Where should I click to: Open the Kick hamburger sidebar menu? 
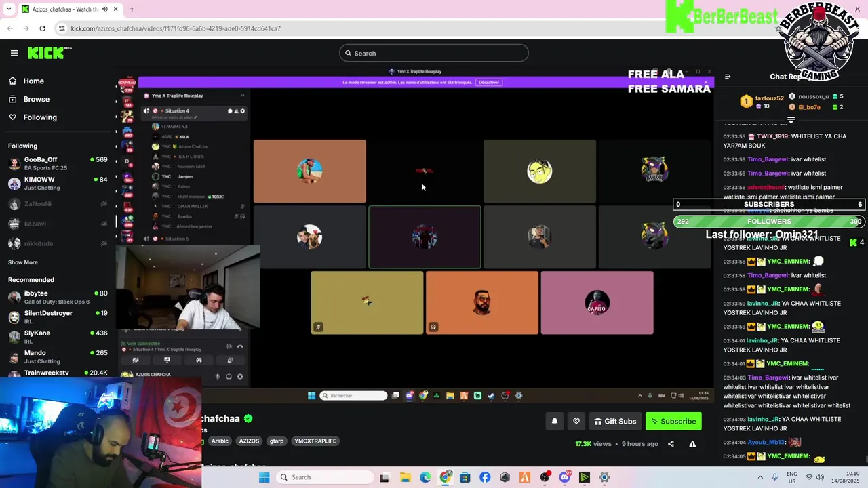tap(14, 53)
